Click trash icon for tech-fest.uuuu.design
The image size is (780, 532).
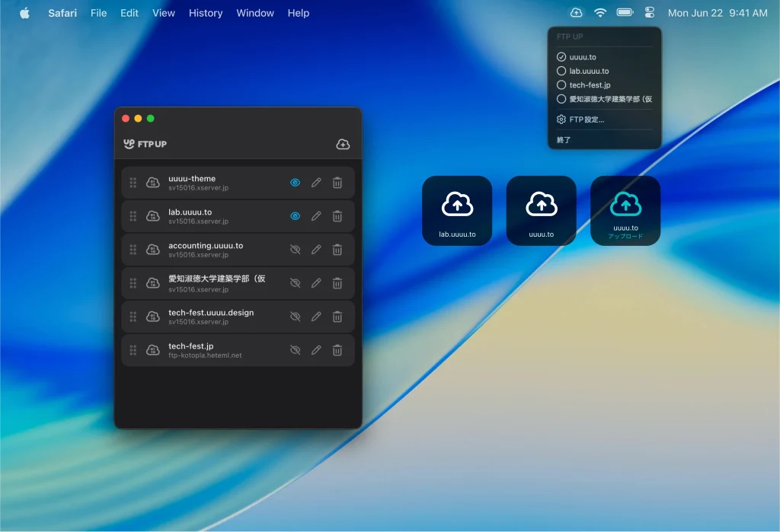pos(337,317)
